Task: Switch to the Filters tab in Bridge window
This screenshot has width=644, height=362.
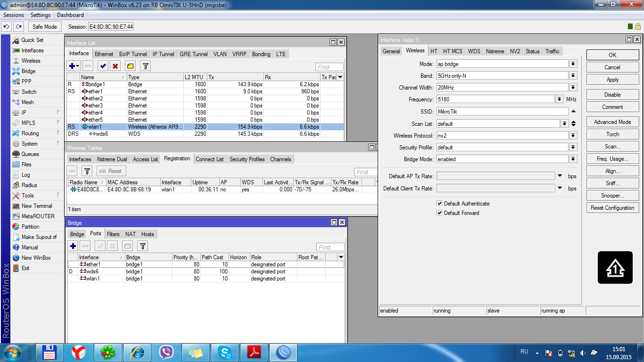Action: 113,234
